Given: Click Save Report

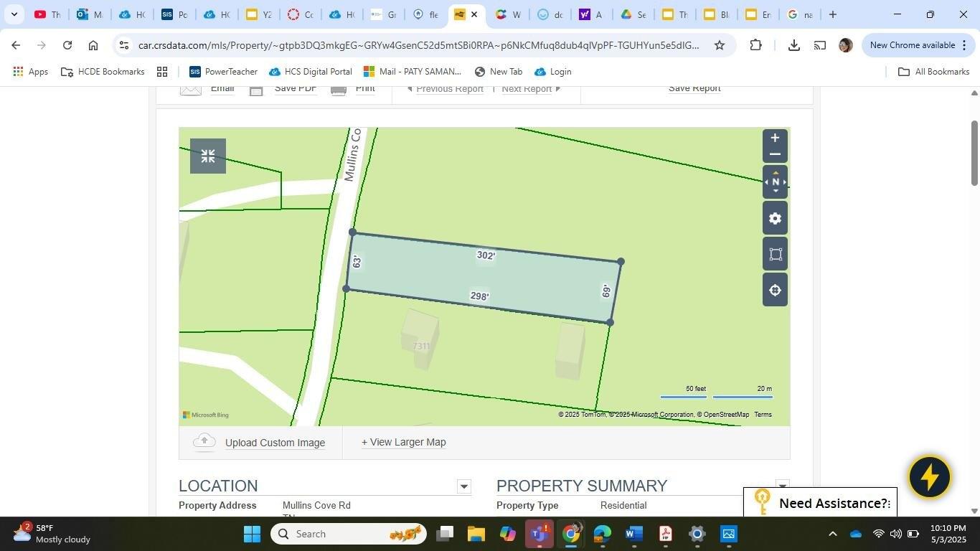Looking at the screenshot, I should tap(694, 89).
